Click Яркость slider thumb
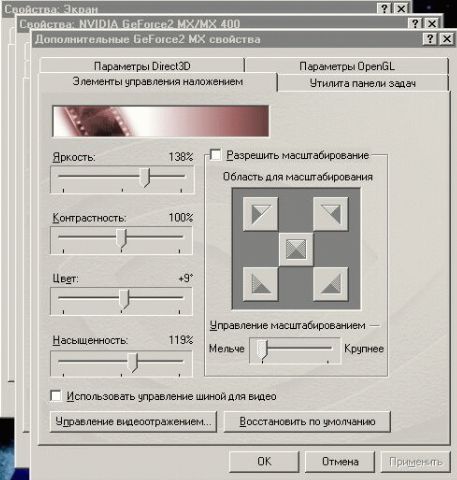The width and height of the screenshot is (457, 480). tap(145, 177)
